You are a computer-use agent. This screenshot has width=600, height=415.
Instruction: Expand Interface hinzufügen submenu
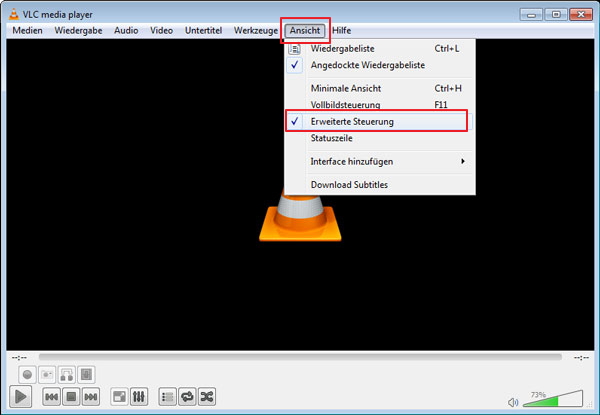(x=380, y=161)
